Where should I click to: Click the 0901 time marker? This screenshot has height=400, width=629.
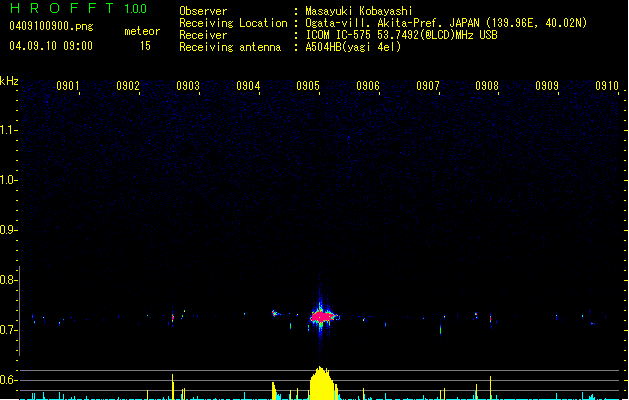(x=68, y=86)
